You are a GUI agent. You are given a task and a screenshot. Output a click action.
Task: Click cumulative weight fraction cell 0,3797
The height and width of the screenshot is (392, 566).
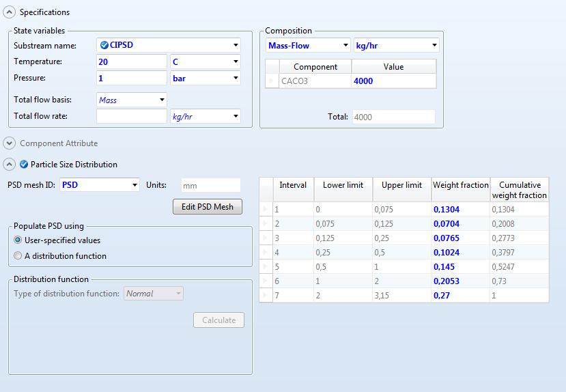click(x=520, y=252)
